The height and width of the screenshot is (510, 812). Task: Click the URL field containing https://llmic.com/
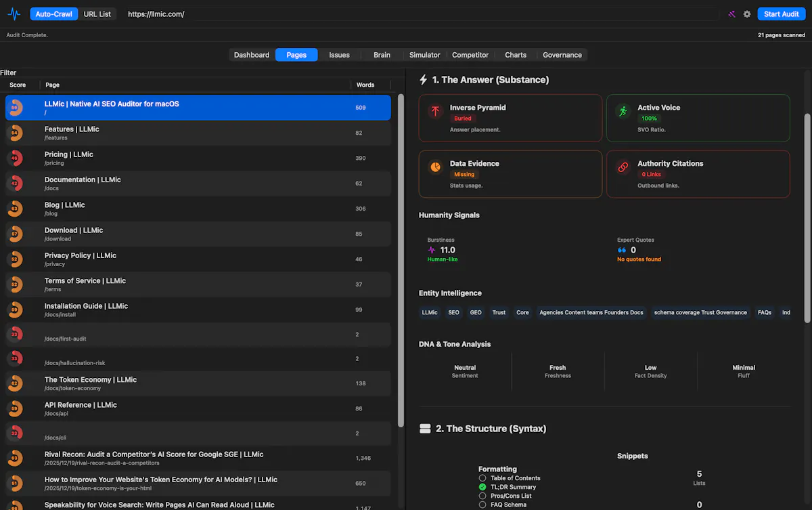pyautogui.click(x=421, y=14)
